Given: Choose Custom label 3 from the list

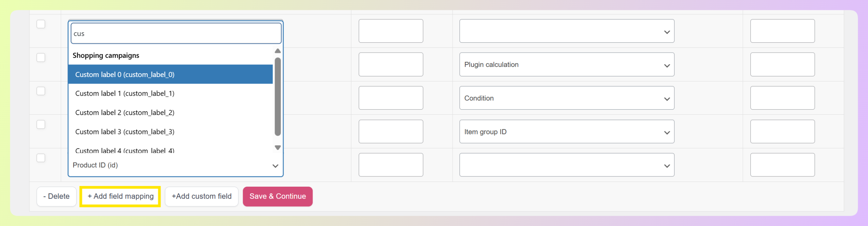Looking at the screenshot, I should click(x=170, y=132).
